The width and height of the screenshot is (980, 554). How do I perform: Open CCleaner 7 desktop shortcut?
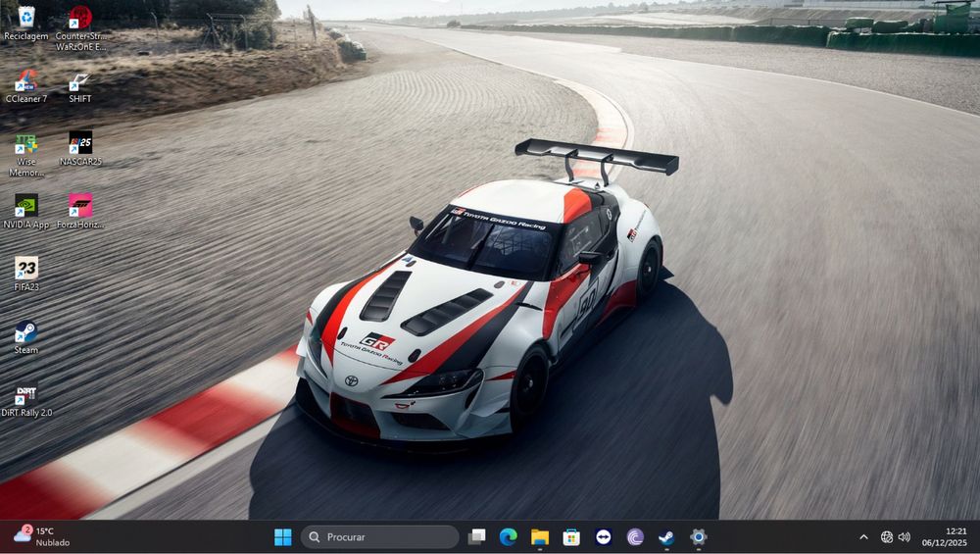pyautogui.click(x=26, y=85)
